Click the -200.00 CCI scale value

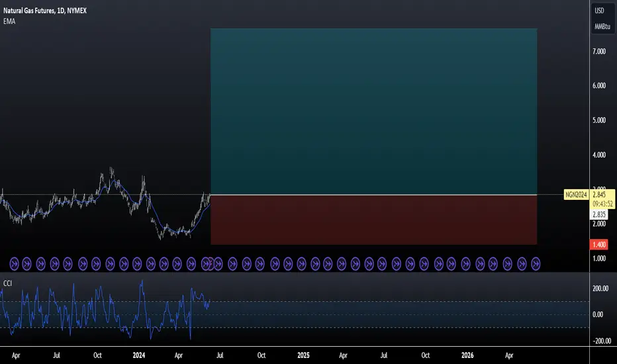click(x=602, y=341)
